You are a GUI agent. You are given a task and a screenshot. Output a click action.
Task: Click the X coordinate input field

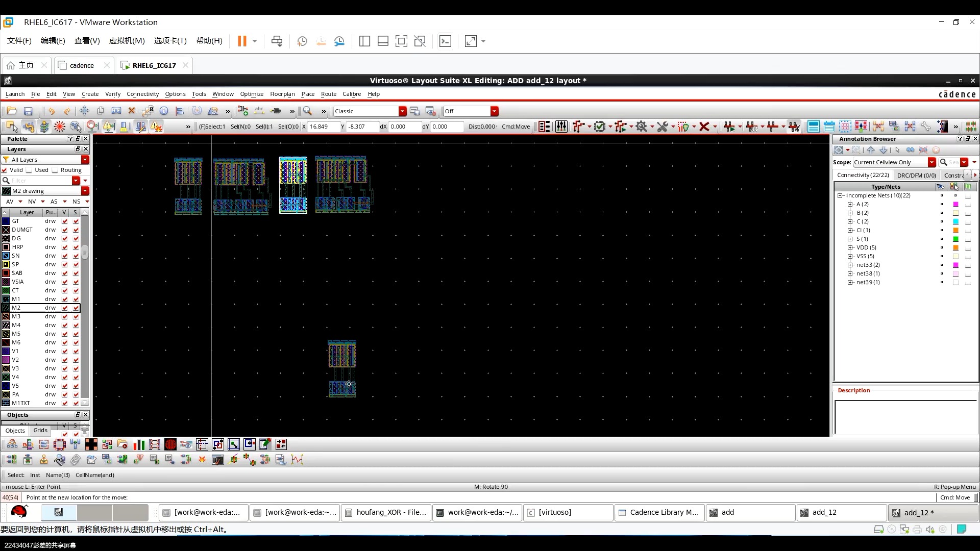click(323, 127)
